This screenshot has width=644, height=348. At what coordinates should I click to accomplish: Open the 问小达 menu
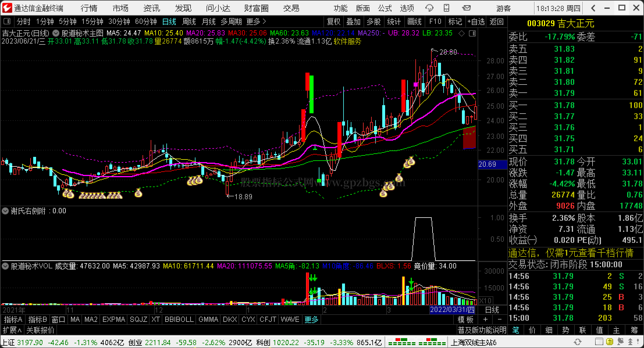click(x=218, y=8)
